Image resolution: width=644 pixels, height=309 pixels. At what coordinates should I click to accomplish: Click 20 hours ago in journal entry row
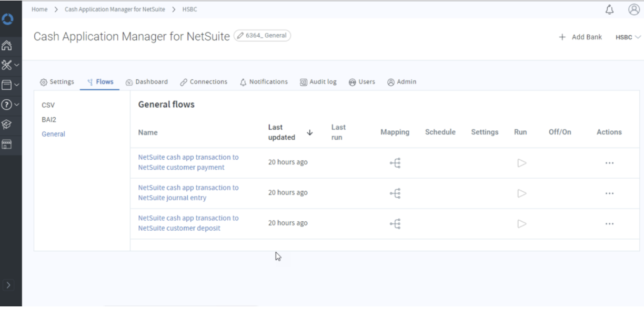pos(288,193)
